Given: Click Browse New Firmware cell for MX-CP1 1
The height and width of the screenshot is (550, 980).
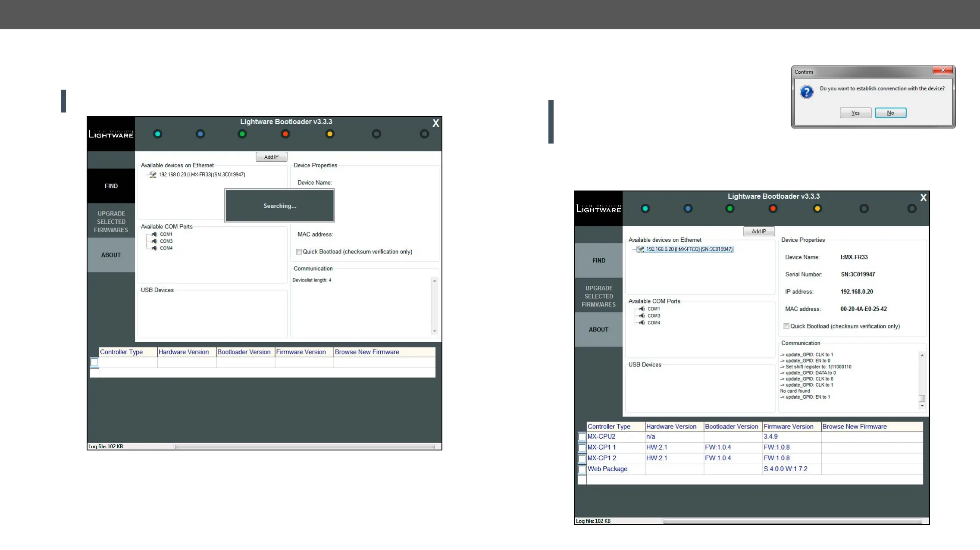Looking at the screenshot, I should (x=871, y=447).
